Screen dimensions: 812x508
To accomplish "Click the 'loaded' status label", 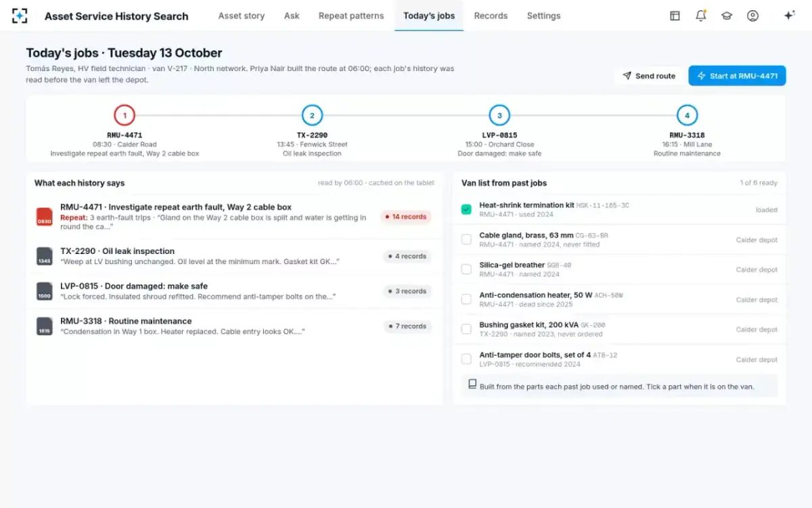I will (766, 210).
